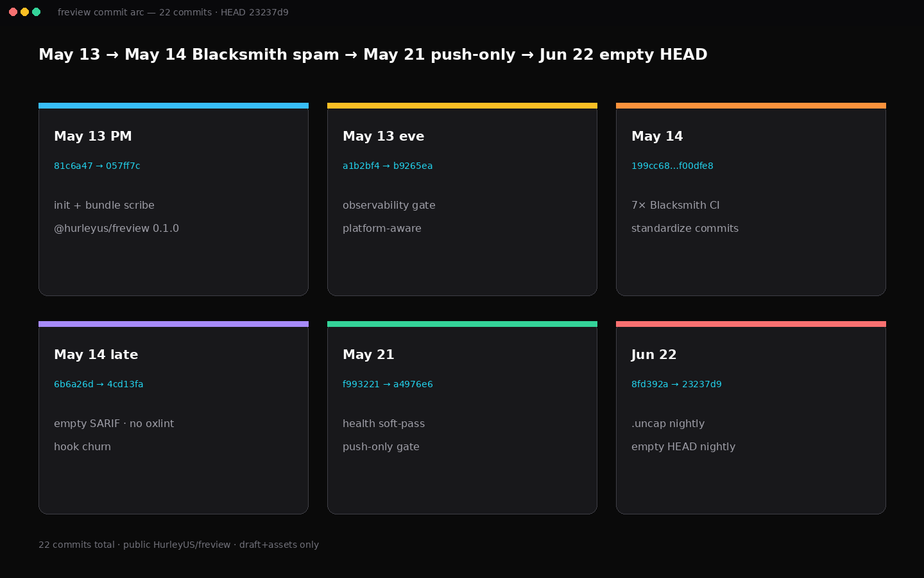924x578 pixels.
Task: Click the orange bar atop May 14 card
Action: coord(751,105)
